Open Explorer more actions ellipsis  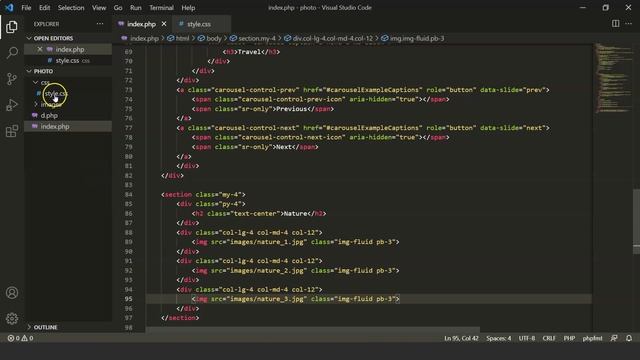click(100, 24)
